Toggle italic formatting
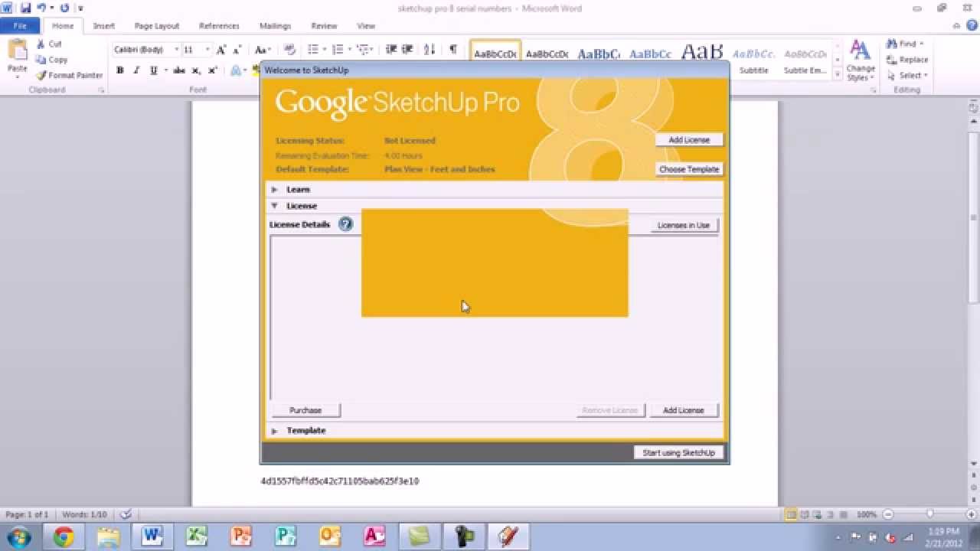The width and height of the screenshot is (980, 551). coord(136,70)
